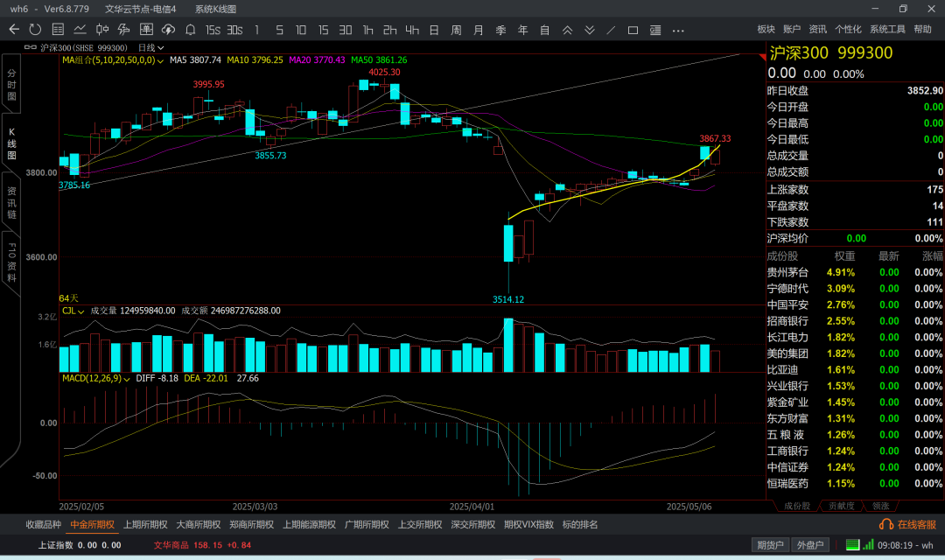Viewport: 945px width, 560px height.
Task: Select the rectangle drawing tool
Action: tap(633, 30)
